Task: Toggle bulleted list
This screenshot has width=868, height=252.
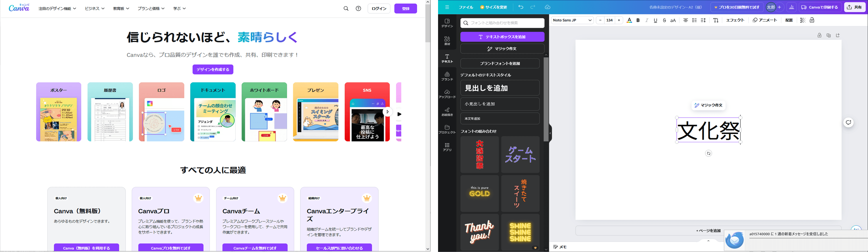Action: (x=694, y=20)
